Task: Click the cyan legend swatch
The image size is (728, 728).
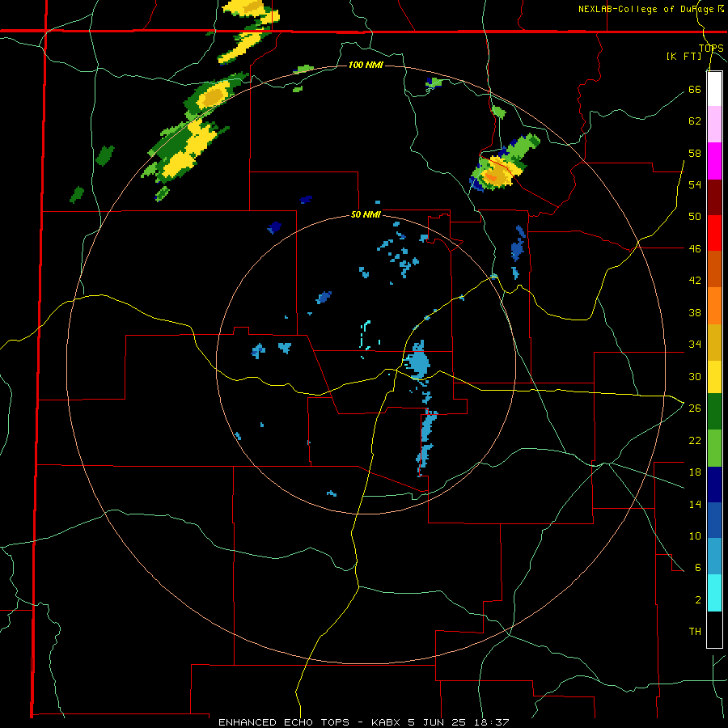Action: click(714, 593)
